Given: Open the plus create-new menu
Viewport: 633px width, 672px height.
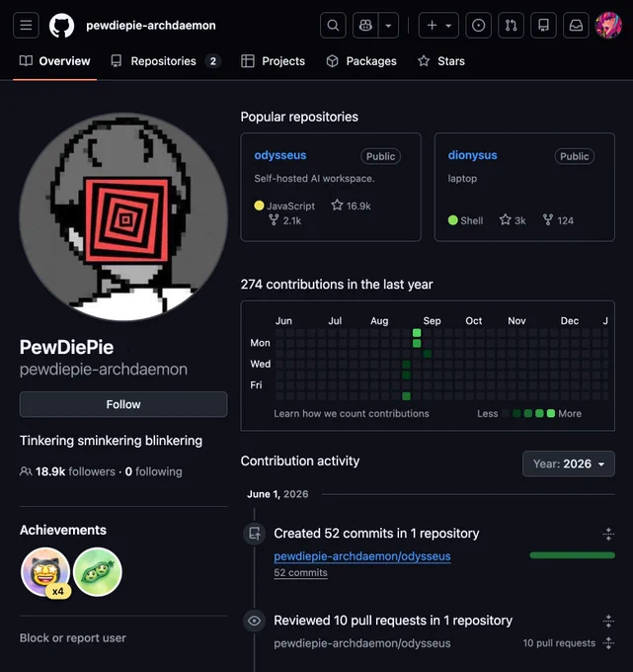Looking at the screenshot, I should [438, 26].
